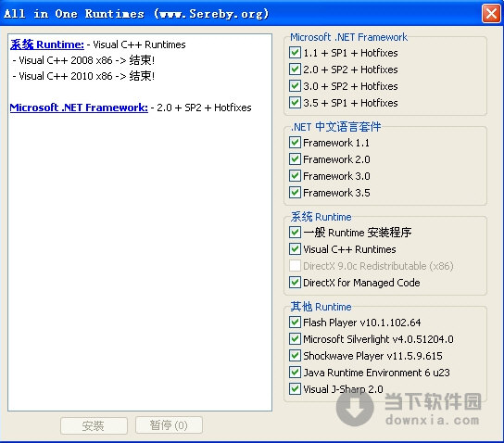Uncheck 3.5 + SP1 + Hotfixes option
Screen dimensions: 504x443
point(295,103)
